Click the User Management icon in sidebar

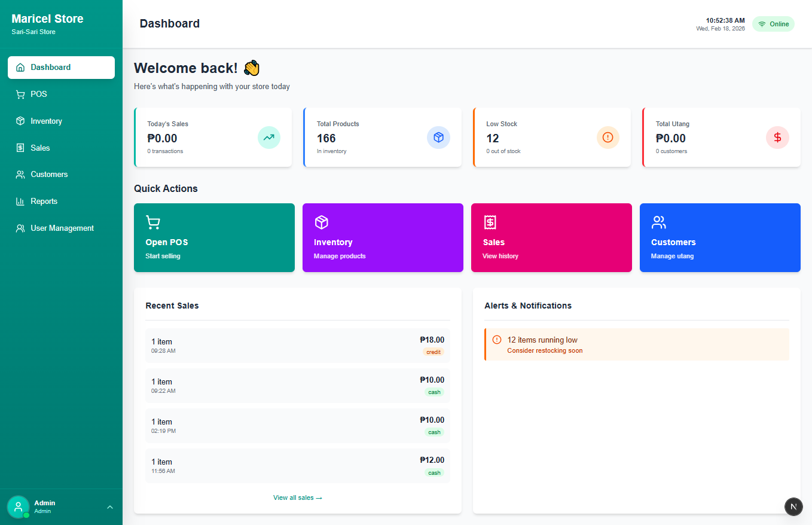coord(20,228)
